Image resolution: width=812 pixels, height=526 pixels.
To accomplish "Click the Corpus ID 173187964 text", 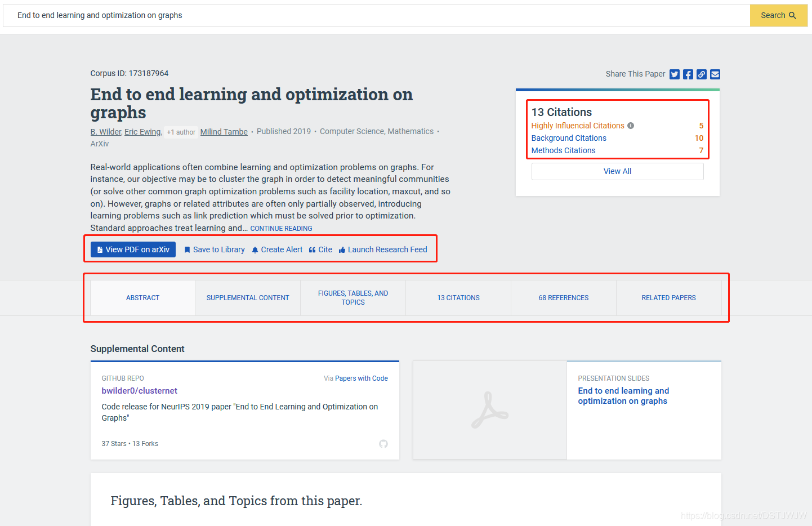I will 130,73.
